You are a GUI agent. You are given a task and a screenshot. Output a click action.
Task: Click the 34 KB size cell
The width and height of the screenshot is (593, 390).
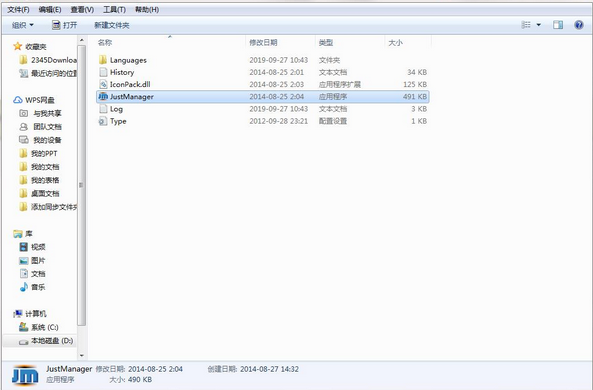pos(417,72)
